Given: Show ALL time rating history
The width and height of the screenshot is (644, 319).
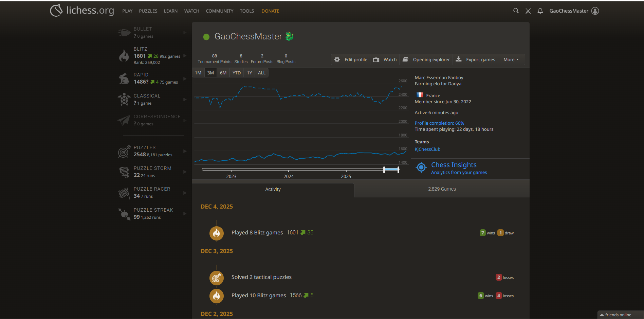Looking at the screenshot, I should click(261, 73).
